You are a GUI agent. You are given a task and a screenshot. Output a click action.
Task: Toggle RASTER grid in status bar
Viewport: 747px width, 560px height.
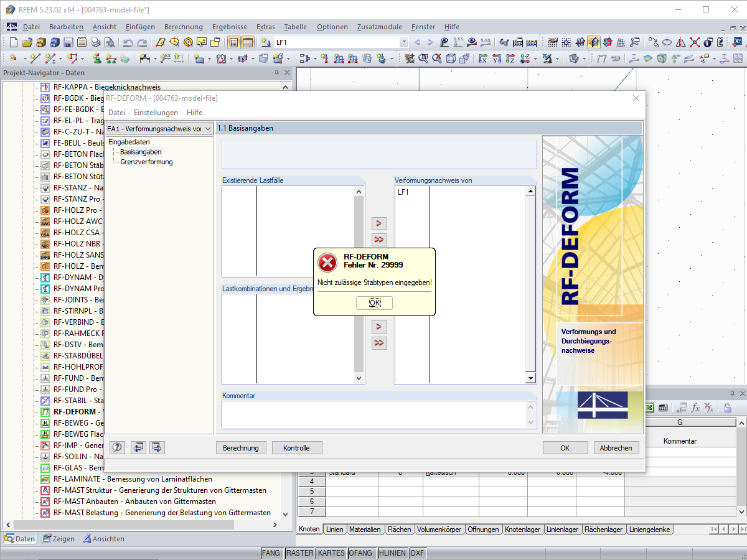coord(299,553)
